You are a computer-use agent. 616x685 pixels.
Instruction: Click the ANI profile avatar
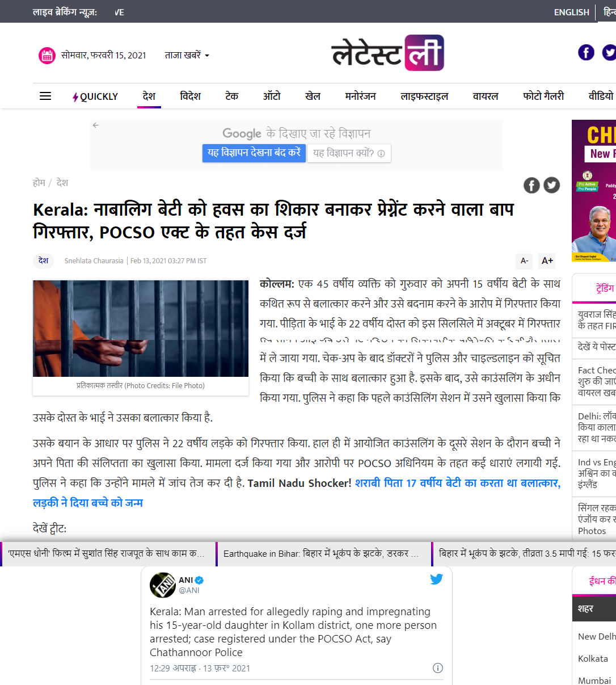point(163,585)
